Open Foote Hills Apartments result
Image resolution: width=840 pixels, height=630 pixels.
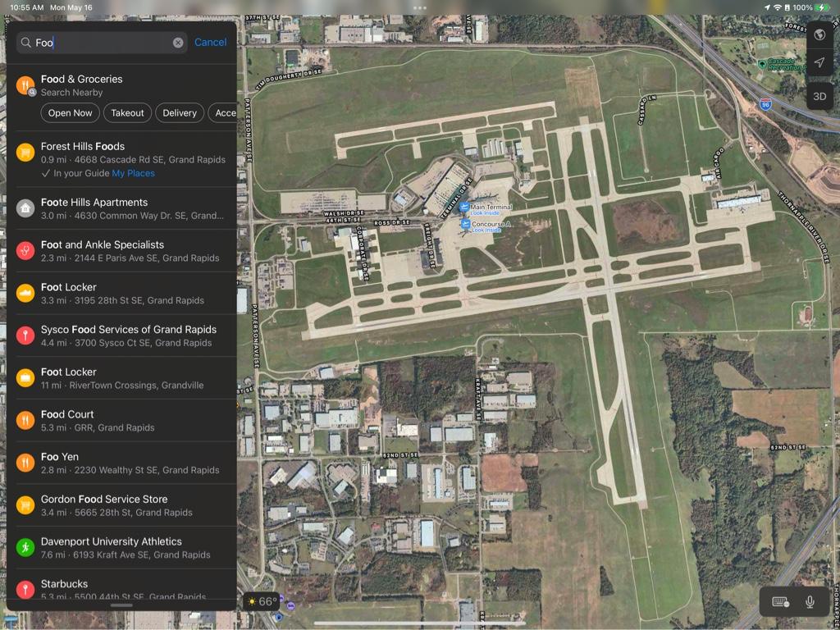pyautogui.click(x=122, y=208)
